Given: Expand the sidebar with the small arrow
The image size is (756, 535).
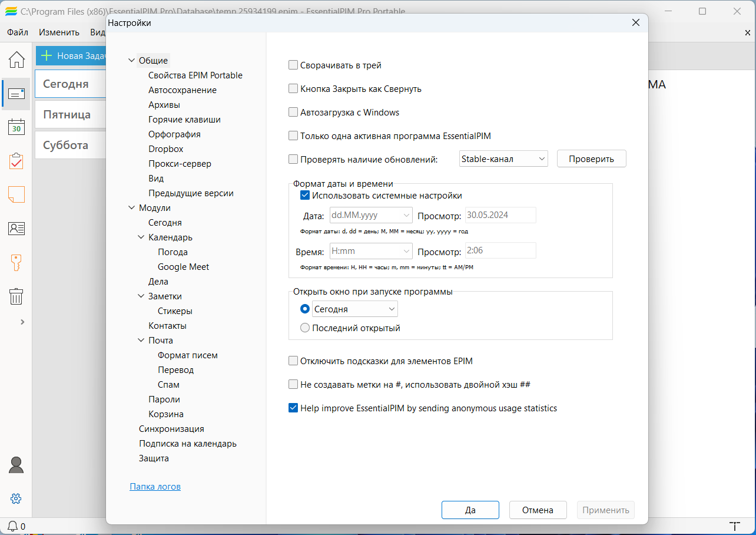Looking at the screenshot, I should pos(22,322).
